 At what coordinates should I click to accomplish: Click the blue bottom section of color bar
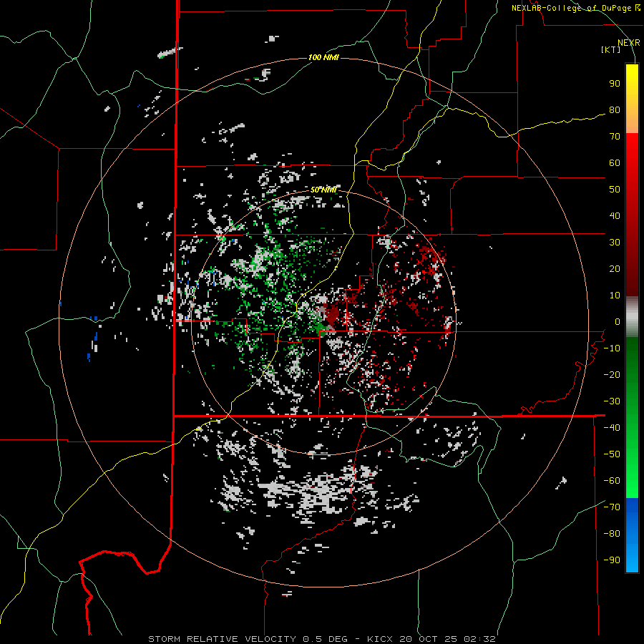[x=632, y=535]
